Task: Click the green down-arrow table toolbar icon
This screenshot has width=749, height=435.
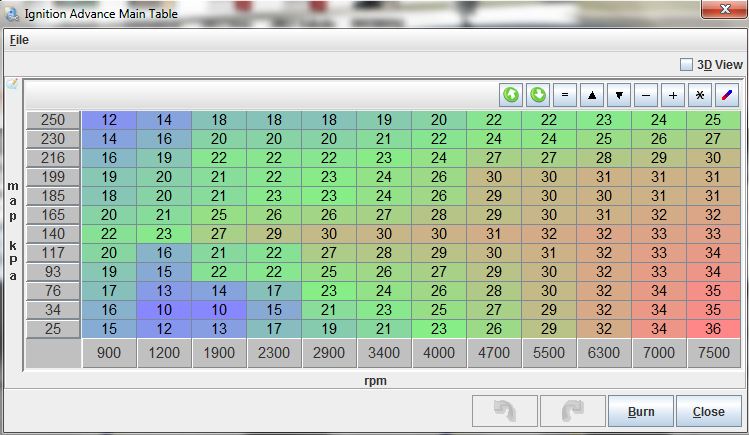Action: pos(538,95)
